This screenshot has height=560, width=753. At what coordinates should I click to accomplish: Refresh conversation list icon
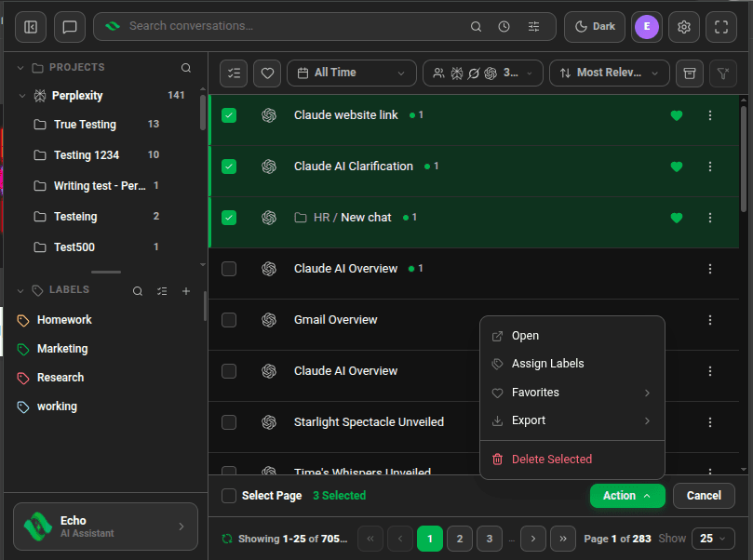pos(227,539)
